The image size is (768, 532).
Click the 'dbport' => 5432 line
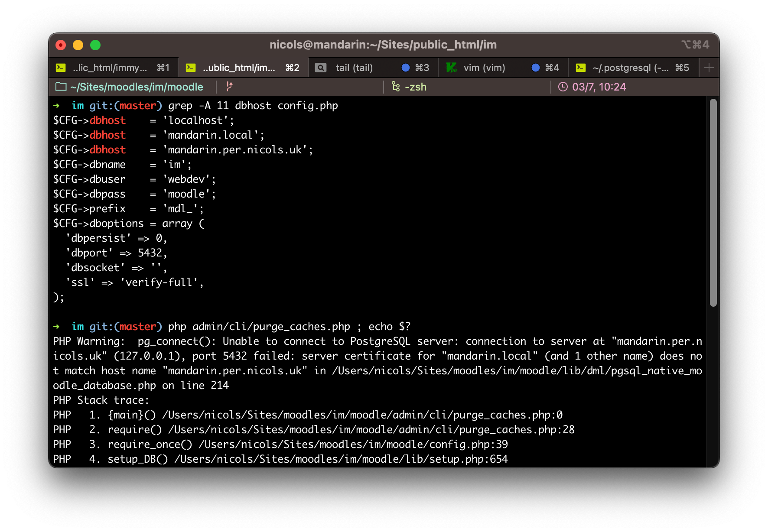[116, 253]
